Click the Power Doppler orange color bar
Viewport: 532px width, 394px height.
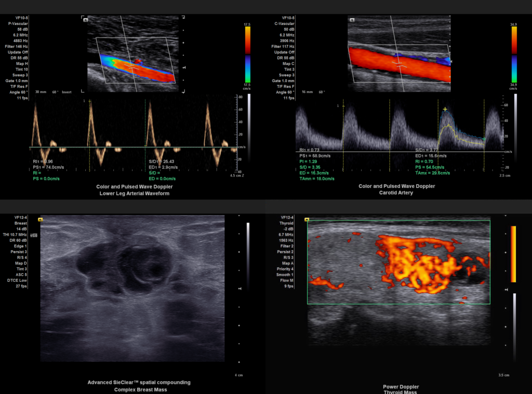tap(514, 254)
